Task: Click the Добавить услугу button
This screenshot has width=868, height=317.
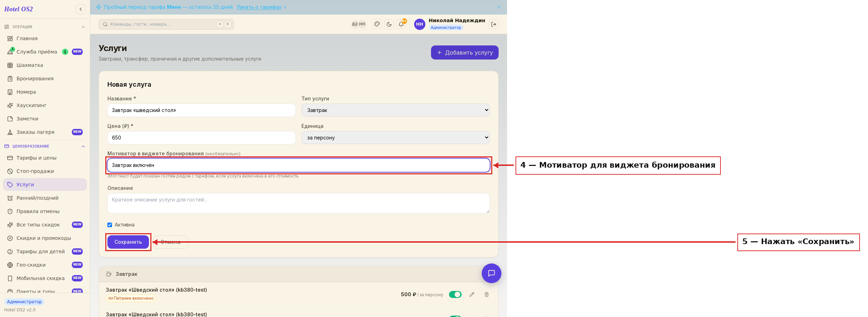Action: pyautogui.click(x=464, y=52)
